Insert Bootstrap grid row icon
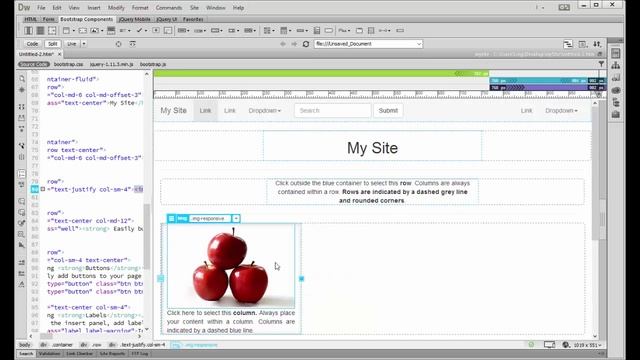Image resolution: width=640 pixels, height=360 pixels. (52, 31)
